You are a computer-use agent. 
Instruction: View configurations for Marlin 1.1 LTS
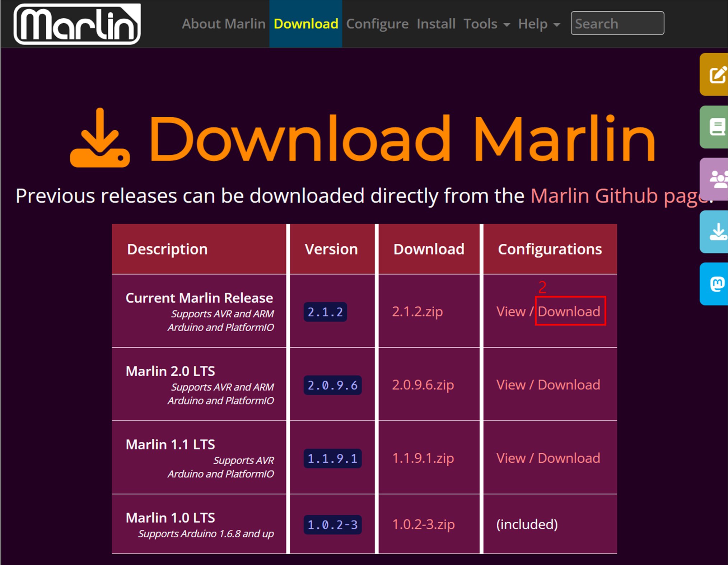coord(511,458)
